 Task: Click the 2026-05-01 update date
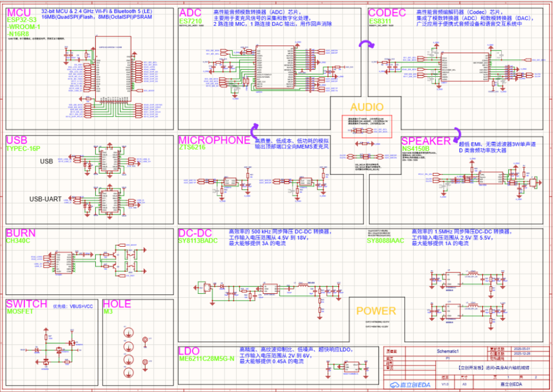pyautogui.click(x=521, y=349)
